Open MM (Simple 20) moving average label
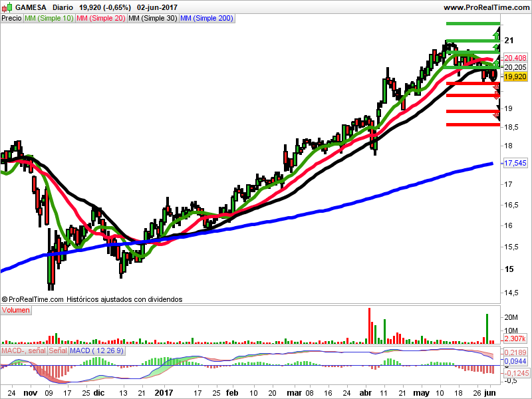The width and height of the screenshot is (532, 399). [x=101, y=19]
